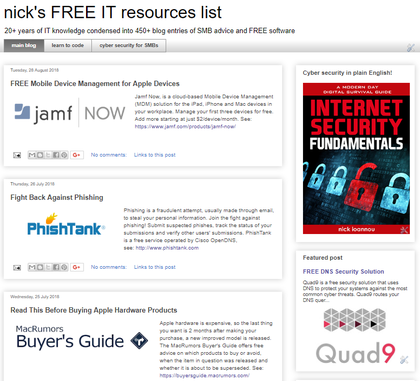Pin the PhishTank post to Pinterest
The image size is (420, 381).
point(64,267)
